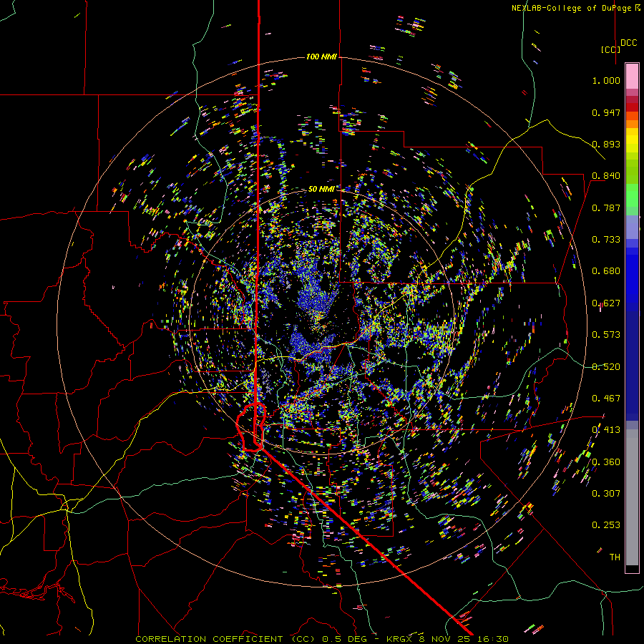Click the gray segment of the color bar

pos(632,497)
